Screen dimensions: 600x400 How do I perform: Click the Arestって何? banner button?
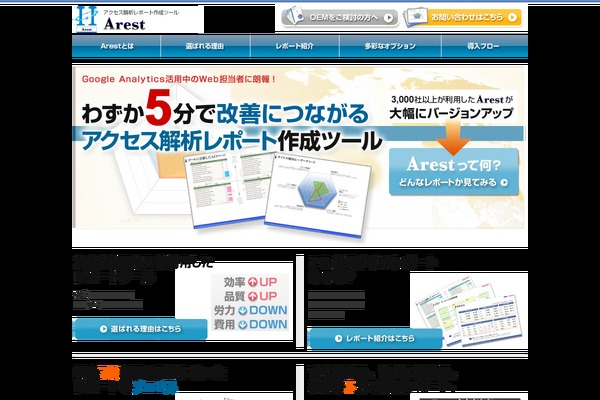point(454,172)
